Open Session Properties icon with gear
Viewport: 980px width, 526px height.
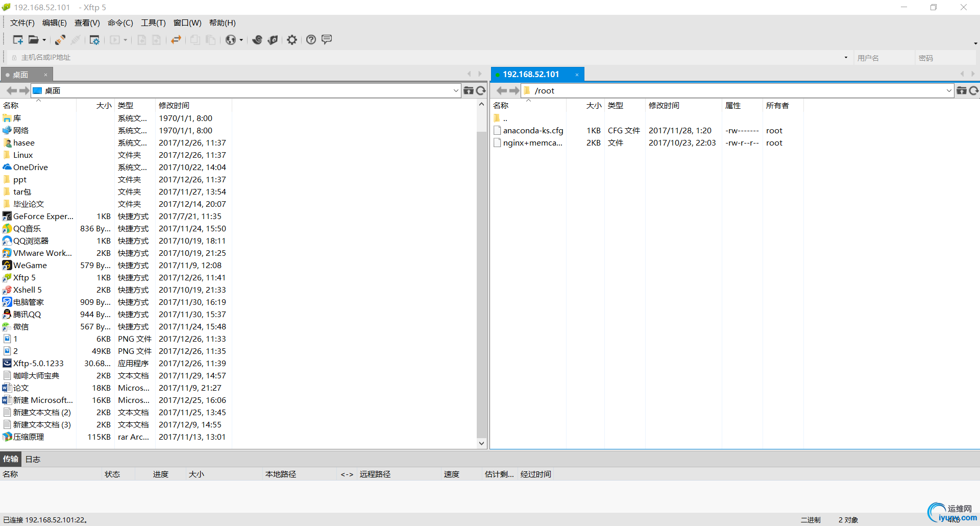point(94,40)
